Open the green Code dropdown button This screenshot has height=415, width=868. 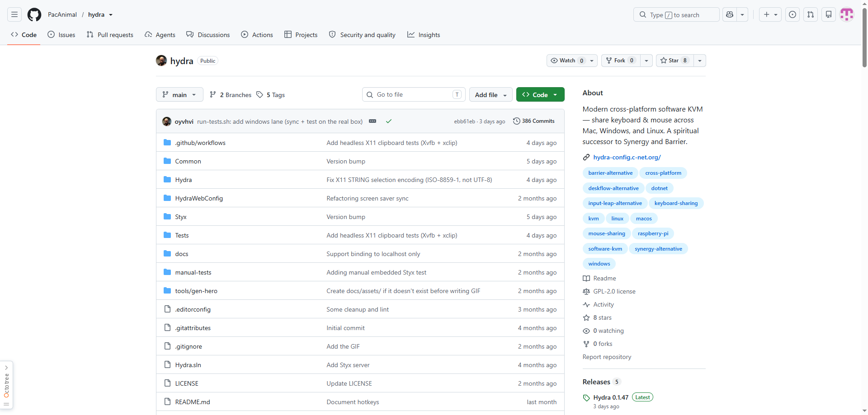[540, 94]
